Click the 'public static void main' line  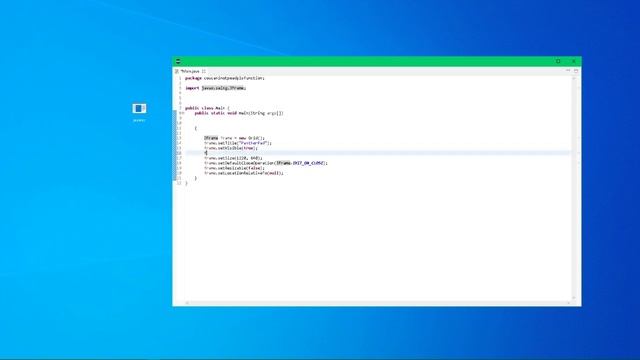click(239, 113)
